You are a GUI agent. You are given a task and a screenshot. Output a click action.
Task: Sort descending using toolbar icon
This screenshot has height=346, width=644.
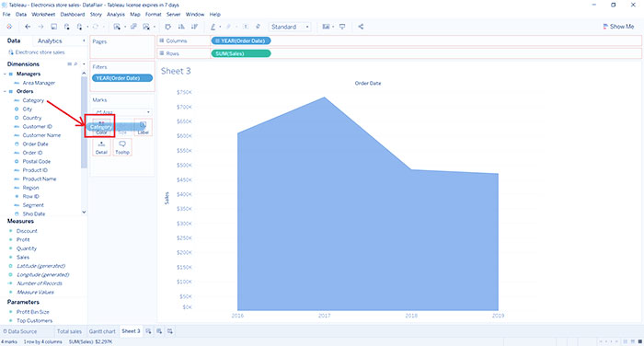tap(194, 27)
